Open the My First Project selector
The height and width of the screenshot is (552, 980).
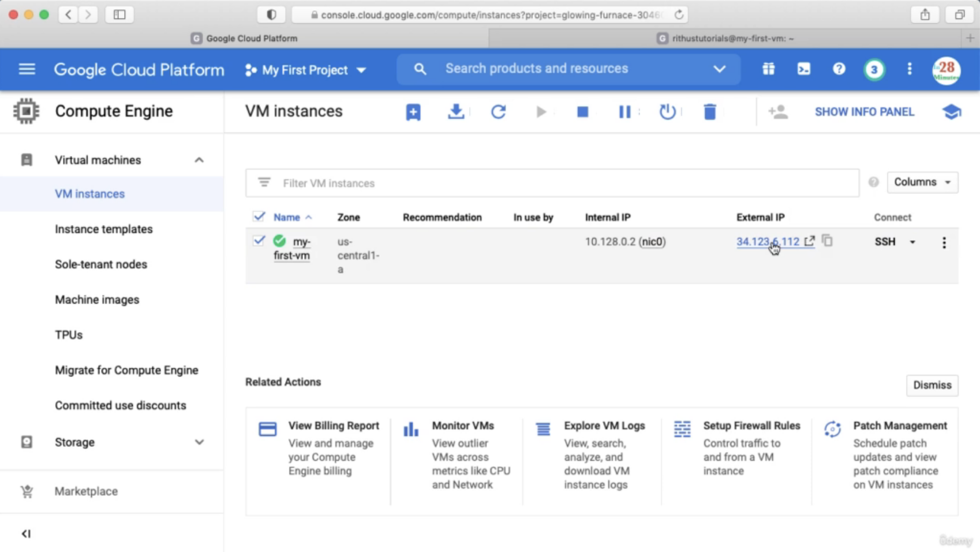point(305,70)
